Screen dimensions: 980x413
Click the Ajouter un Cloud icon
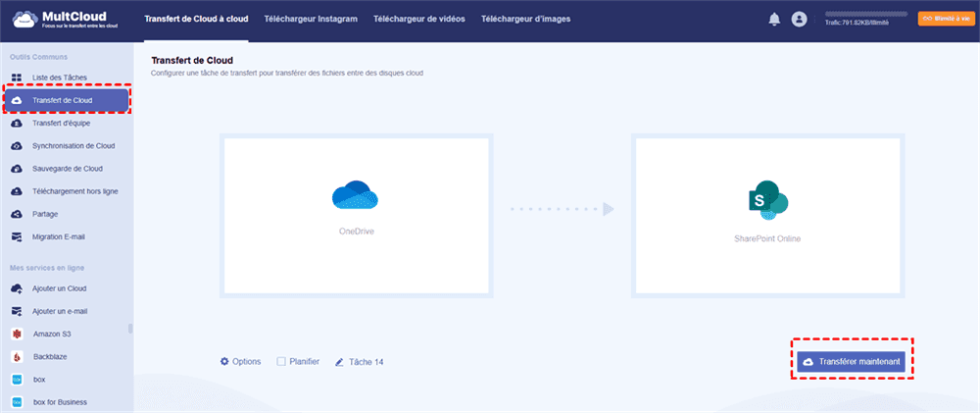(x=18, y=288)
